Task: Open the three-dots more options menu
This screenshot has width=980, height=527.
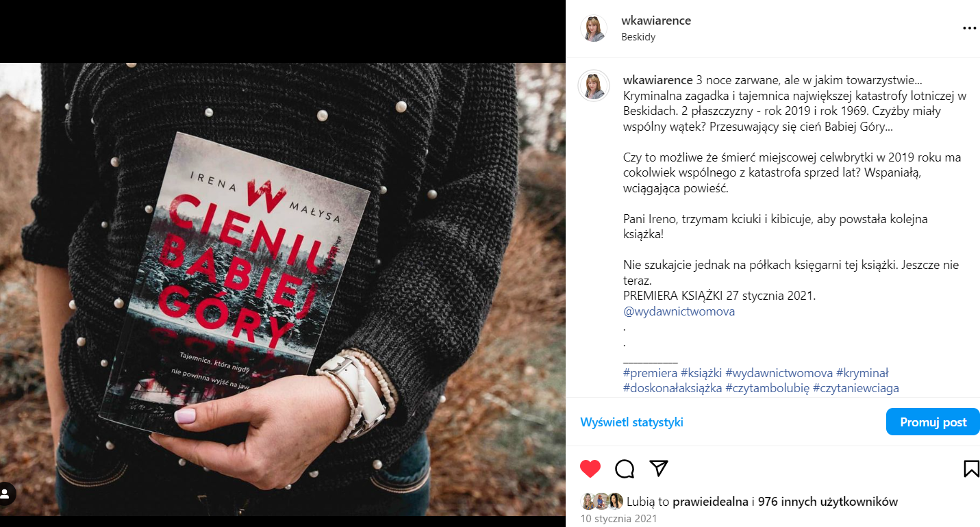Action: (x=969, y=28)
